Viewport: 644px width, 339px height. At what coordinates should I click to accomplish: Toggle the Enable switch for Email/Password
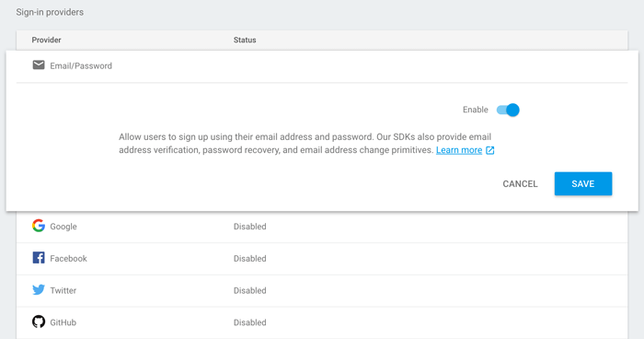click(508, 110)
